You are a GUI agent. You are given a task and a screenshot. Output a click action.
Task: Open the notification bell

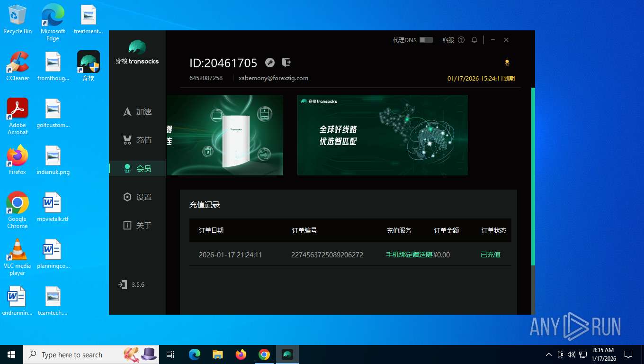pyautogui.click(x=474, y=40)
